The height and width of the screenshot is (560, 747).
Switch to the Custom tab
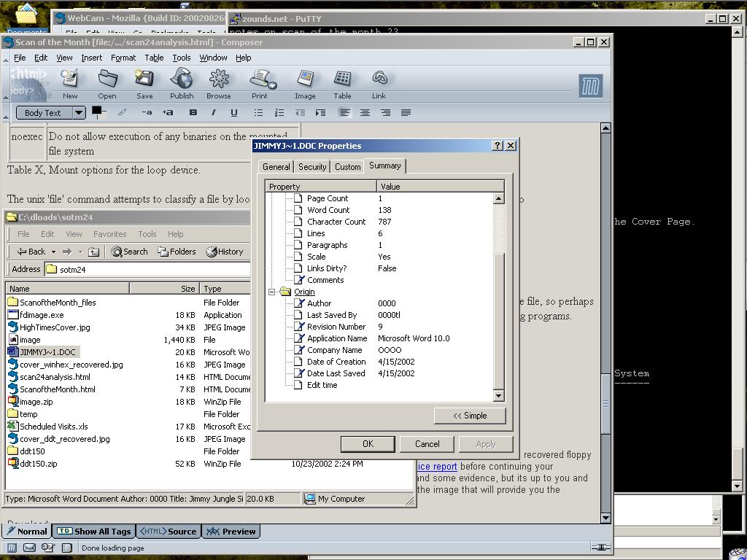coord(347,167)
